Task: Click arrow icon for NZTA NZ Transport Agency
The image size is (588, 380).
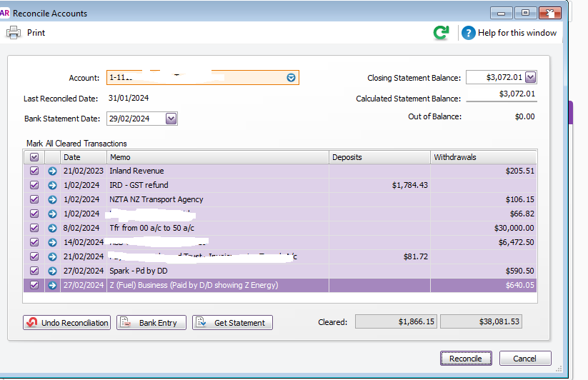Action: point(52,199)
